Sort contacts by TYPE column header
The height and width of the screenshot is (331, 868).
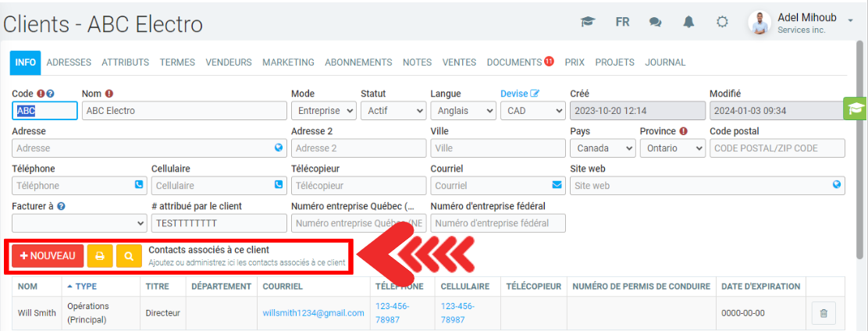[85, 287]
